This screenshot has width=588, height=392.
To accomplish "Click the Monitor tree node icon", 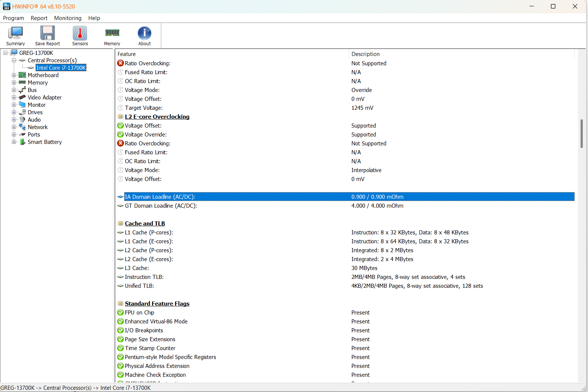I will coord(22,105).
